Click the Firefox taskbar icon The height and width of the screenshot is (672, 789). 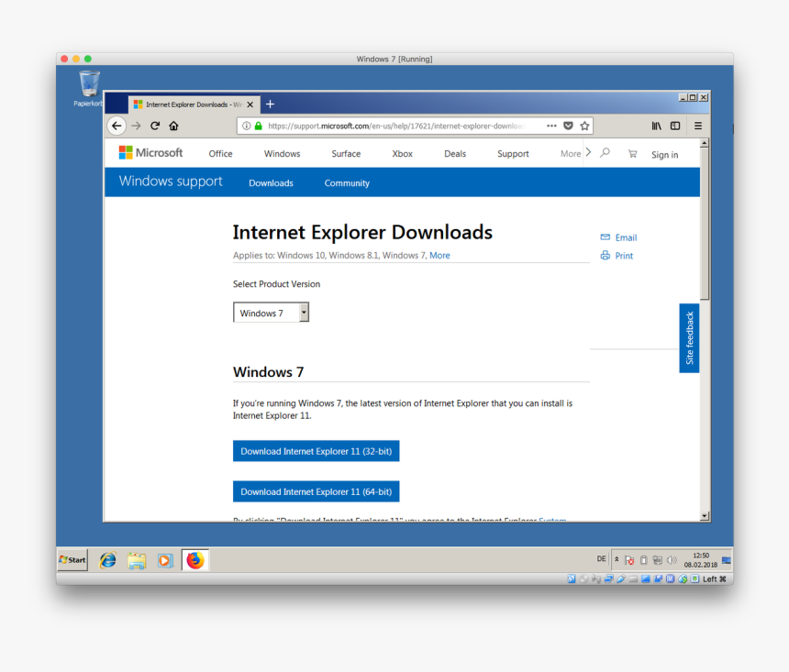tap(195, 560)
